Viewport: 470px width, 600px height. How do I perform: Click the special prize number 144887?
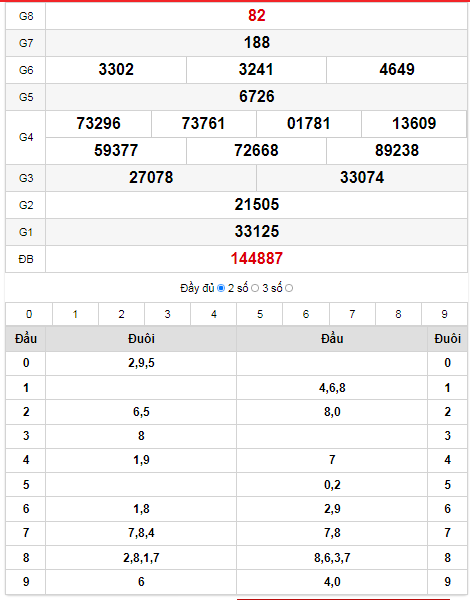[x=256, y=259]
